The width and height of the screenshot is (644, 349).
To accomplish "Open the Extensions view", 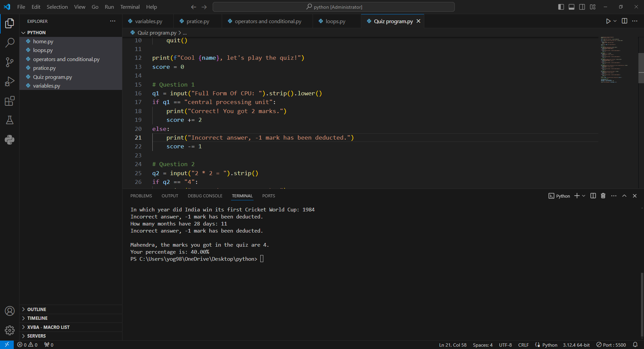I will 10,101.
